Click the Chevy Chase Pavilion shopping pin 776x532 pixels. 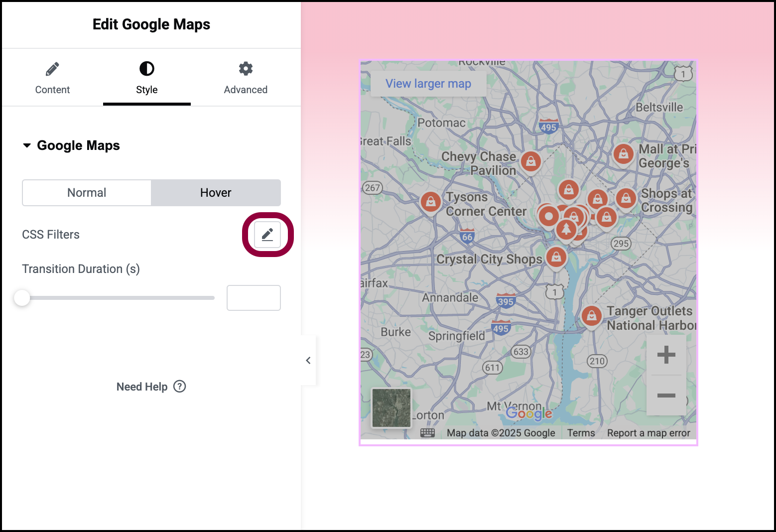(531, 162)
